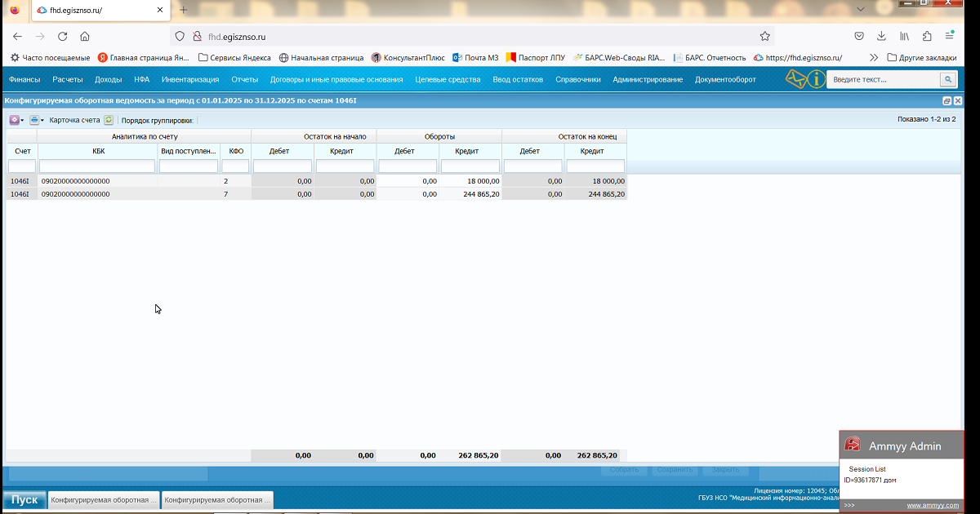Open the Документооборот menu
This screenshot has height=514, width=980.
[725, 80]
